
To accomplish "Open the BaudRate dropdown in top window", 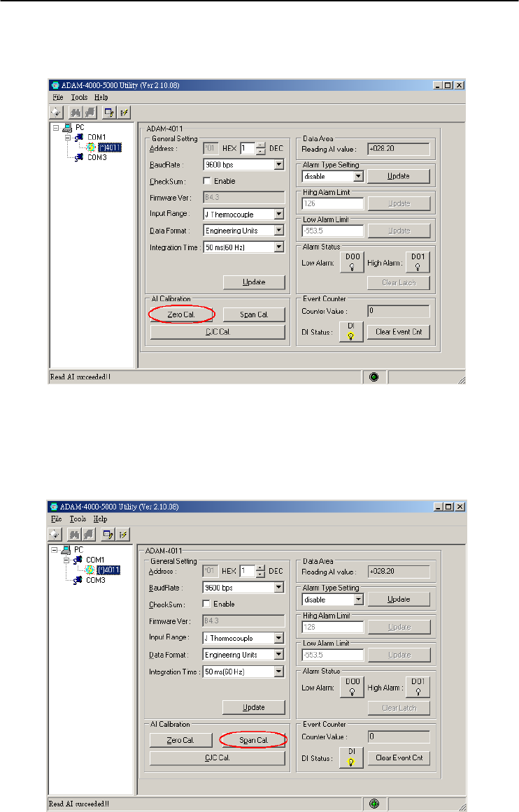I will (279, 165).
